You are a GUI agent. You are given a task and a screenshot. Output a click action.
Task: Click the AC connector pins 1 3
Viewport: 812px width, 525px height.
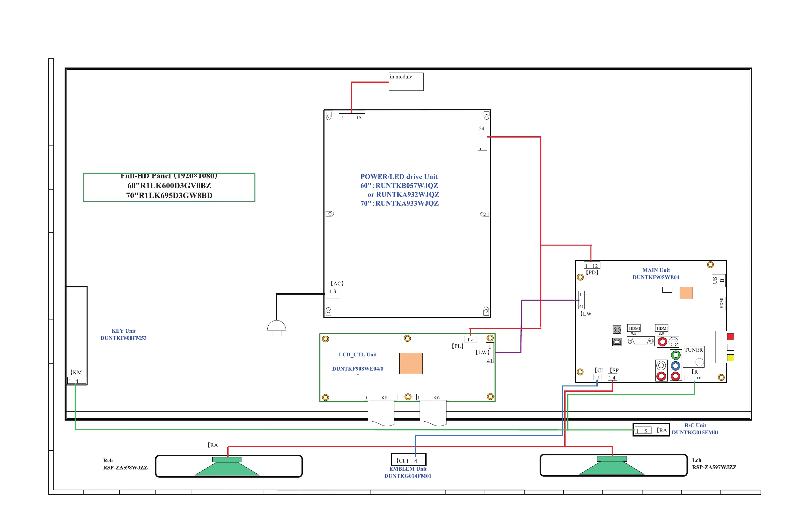(x=333, y=293)
